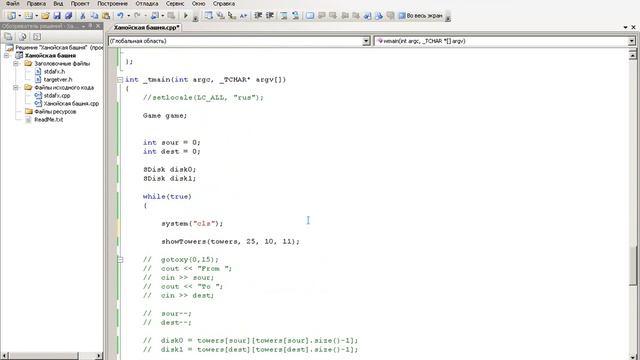640x360 pixels.
Task: Close the Solution Explorer panel
Action: (98, 26)
